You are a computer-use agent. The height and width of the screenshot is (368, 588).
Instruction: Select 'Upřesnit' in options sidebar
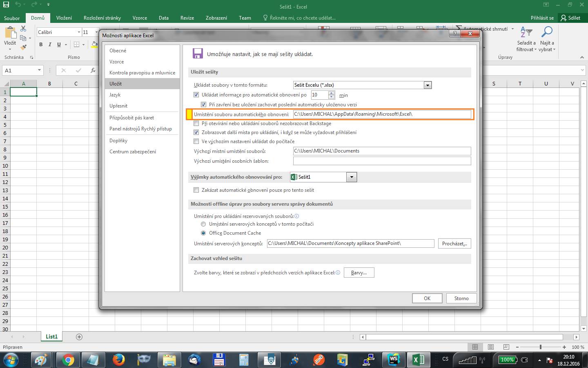click(x=142, y=106)
